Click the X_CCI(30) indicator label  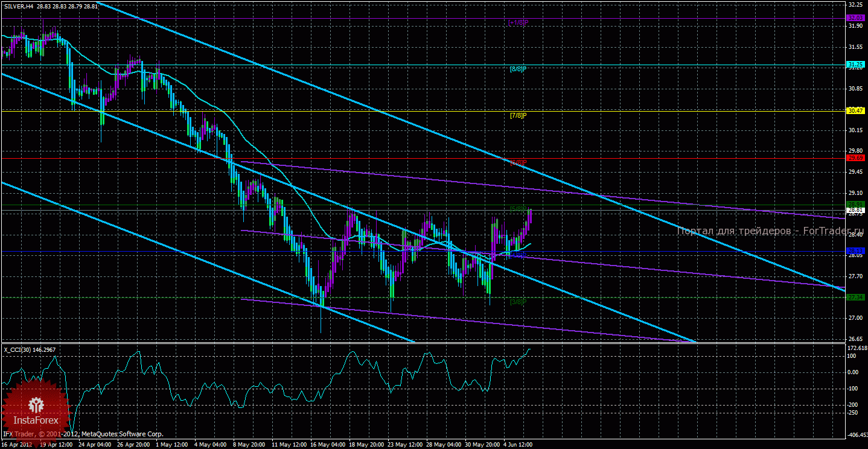20,349
